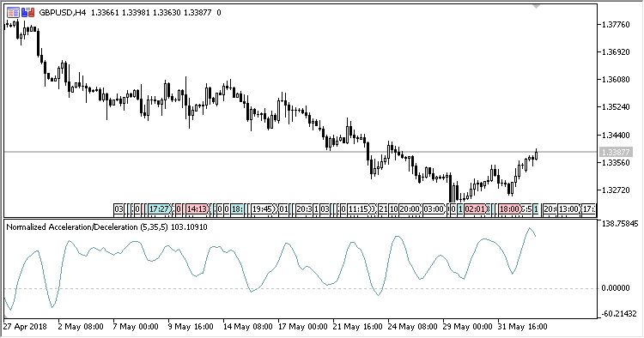Click the pink 02:01 calendar event
This screenshot has width=644, height=338.
[x=475, y=209]
